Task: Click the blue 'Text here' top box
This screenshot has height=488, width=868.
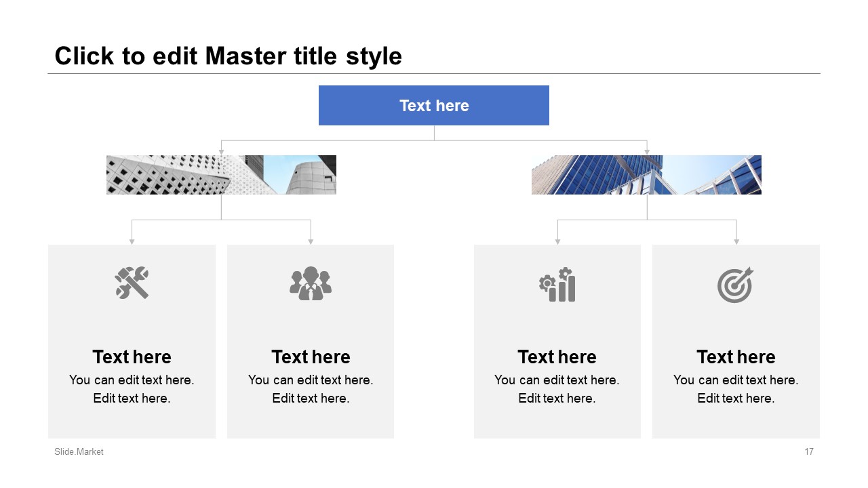Action: [x=434, y=105]
